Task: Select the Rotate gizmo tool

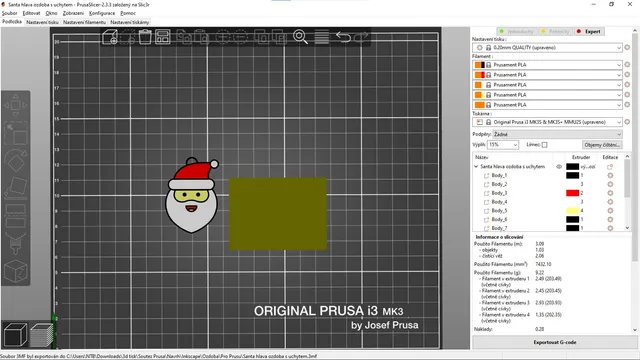Action: pos(16,161)
